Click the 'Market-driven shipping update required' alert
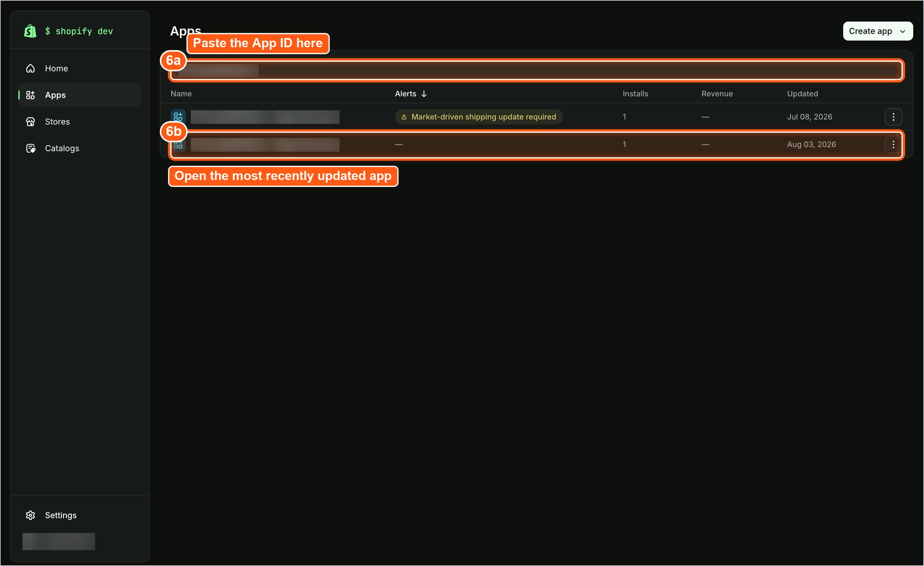The width and height of the screenshot is (924, 566). pos(479,117)
